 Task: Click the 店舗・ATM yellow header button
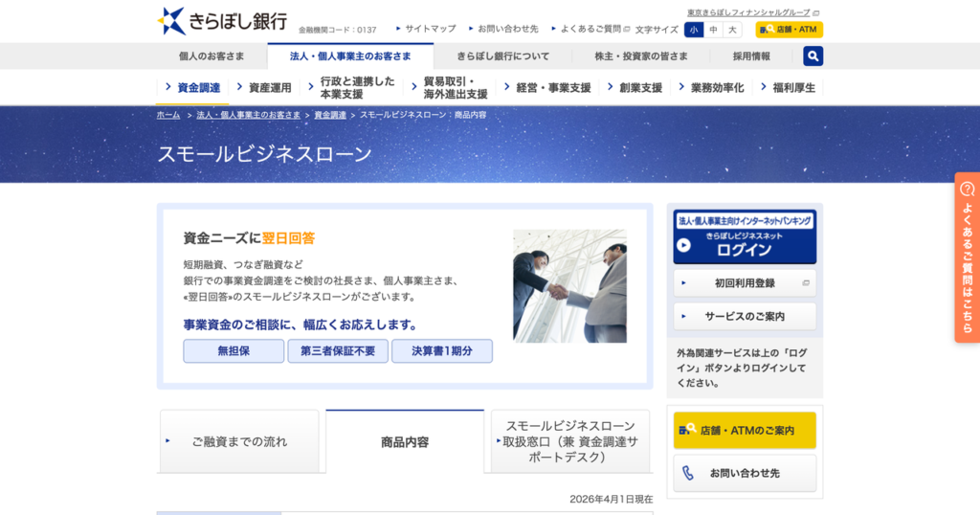coord(789,30)
